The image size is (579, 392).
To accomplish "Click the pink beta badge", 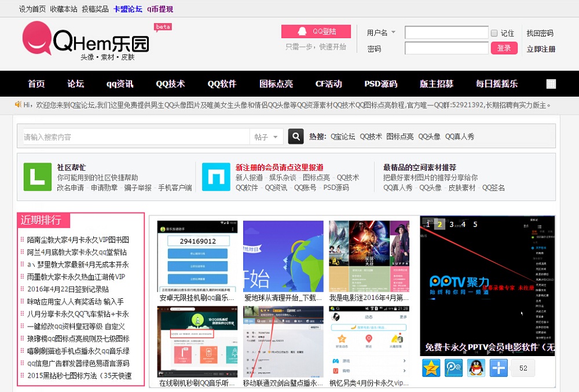I will tap(163, 27).
